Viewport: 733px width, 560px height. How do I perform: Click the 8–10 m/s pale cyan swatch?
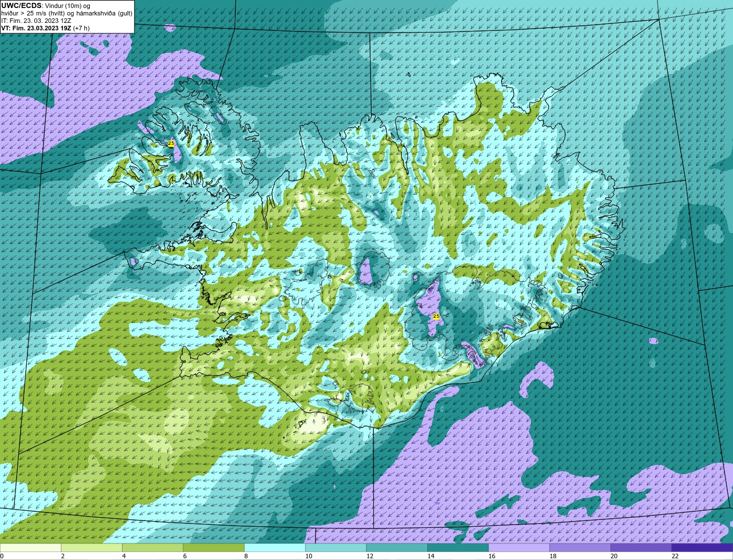275,548
